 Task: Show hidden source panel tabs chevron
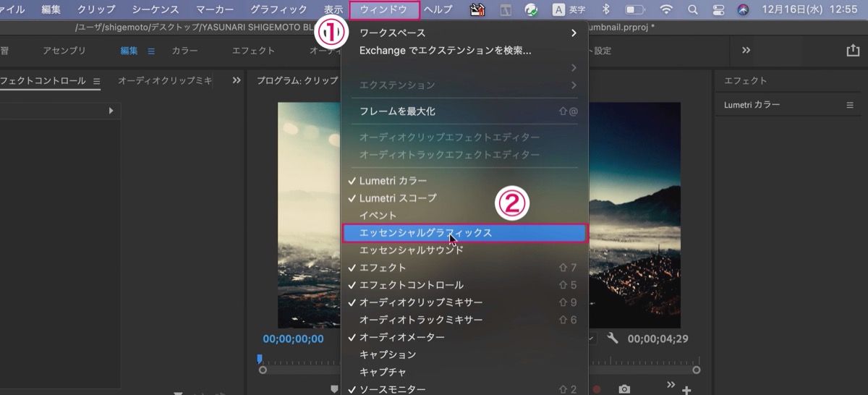tap(236, 81)
